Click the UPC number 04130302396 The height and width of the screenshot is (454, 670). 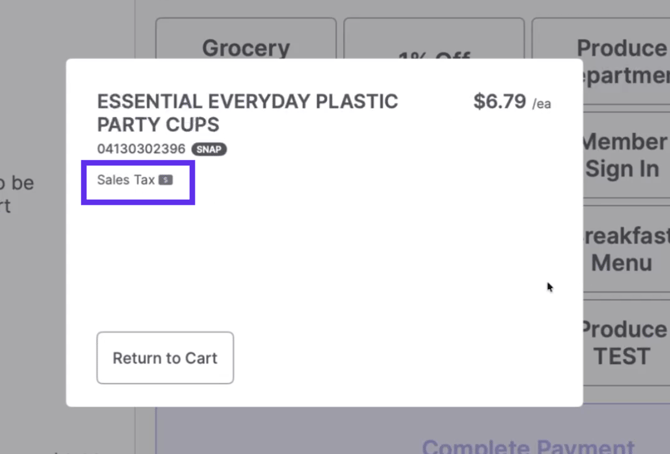tap(141, 149)
